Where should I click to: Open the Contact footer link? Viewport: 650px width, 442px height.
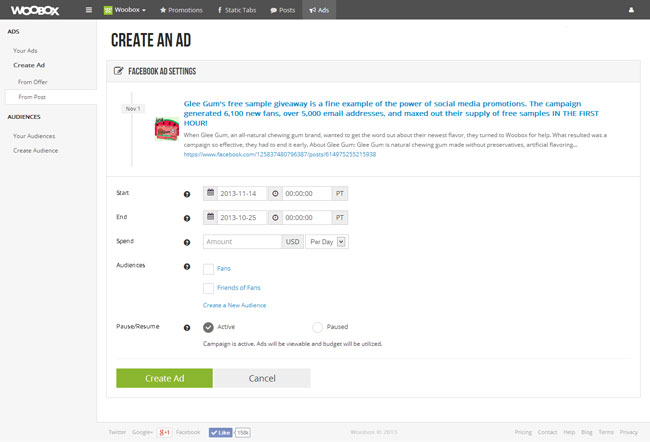(547, 432)
